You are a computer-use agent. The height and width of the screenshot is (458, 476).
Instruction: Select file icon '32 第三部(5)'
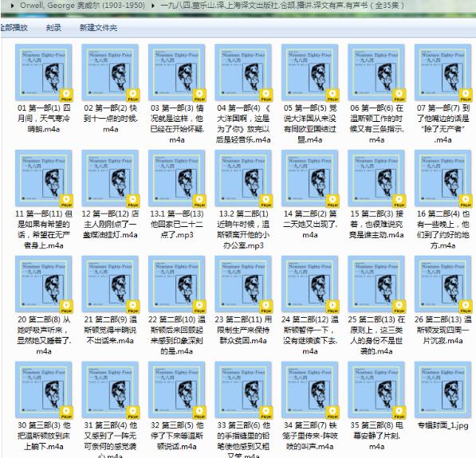tap(177, 389)
